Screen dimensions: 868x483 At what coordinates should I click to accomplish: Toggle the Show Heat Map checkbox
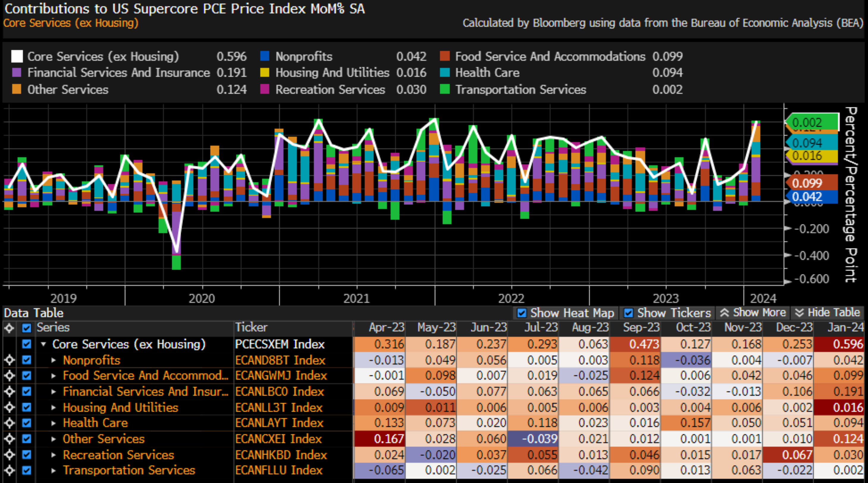click(x=522, y=313)
